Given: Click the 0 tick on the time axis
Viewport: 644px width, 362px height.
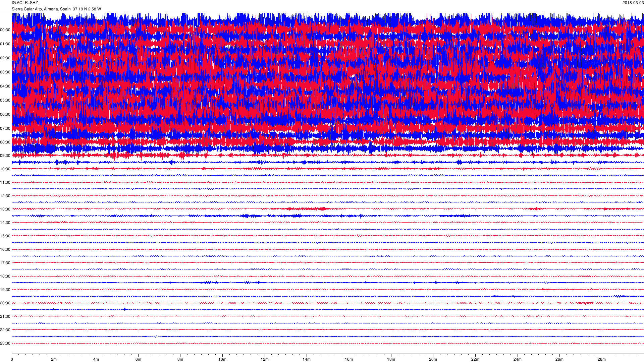Looking at the screenshot, I should (x=12, y=360).
